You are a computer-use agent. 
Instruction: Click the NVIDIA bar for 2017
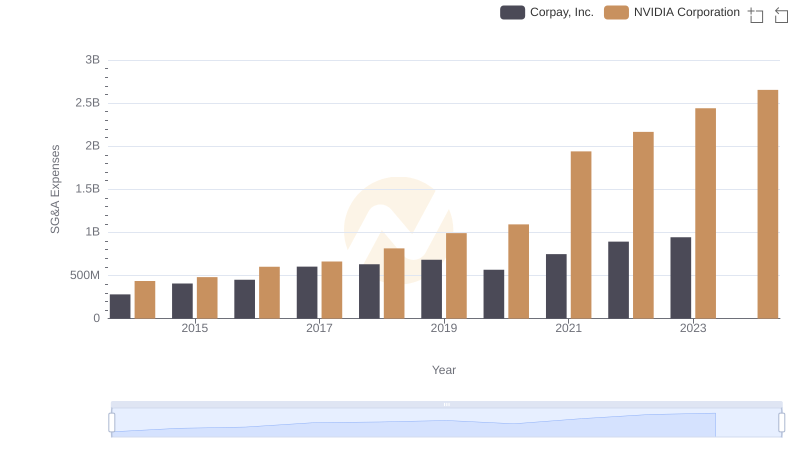[x=332, y=290]
